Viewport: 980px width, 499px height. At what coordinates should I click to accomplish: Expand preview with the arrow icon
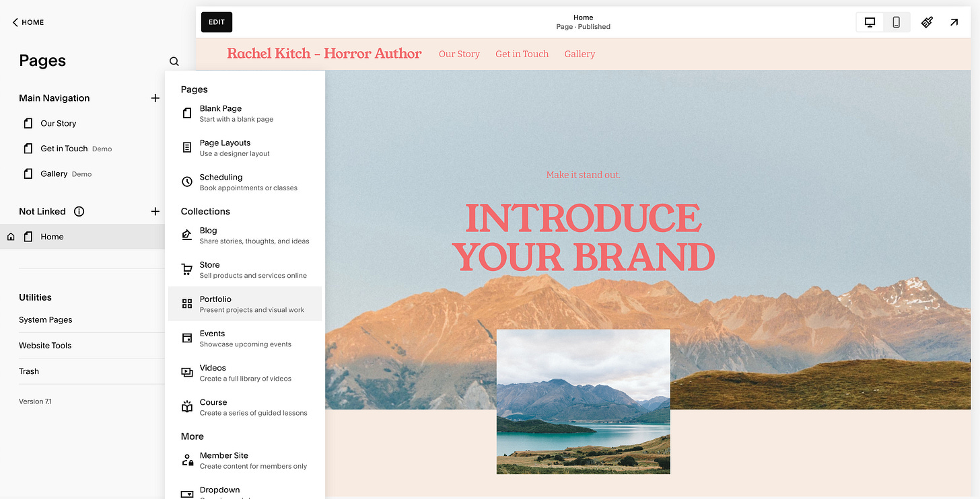point(954,22)
